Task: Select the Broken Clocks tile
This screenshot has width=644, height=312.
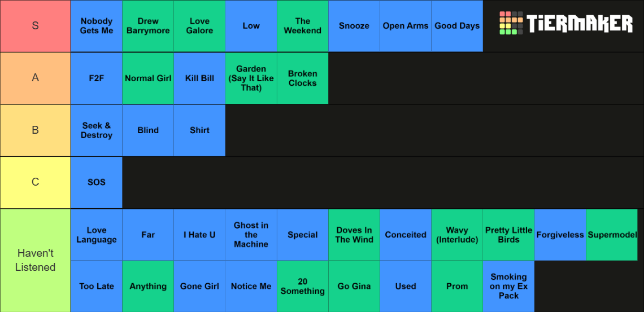Action: click(303, 78)
